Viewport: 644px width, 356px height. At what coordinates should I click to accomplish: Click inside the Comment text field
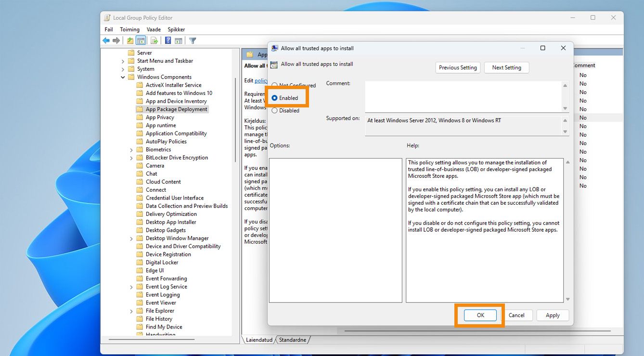tap(463, 96)
